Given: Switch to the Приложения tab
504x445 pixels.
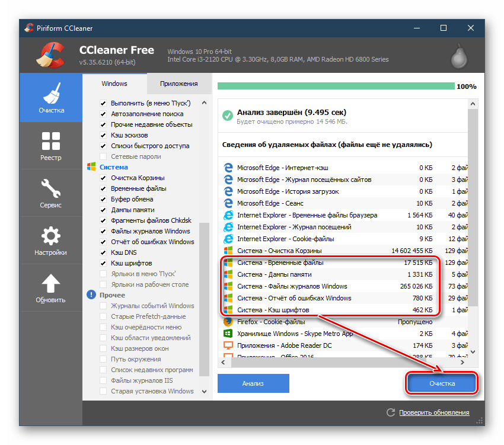Looking at the screenshot, I should point(178,84).
